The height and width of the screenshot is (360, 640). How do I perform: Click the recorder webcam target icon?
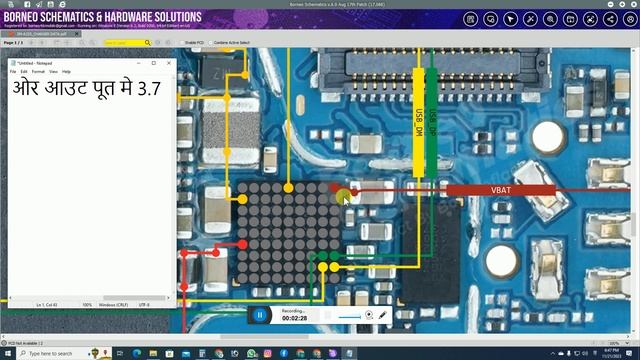369,315
